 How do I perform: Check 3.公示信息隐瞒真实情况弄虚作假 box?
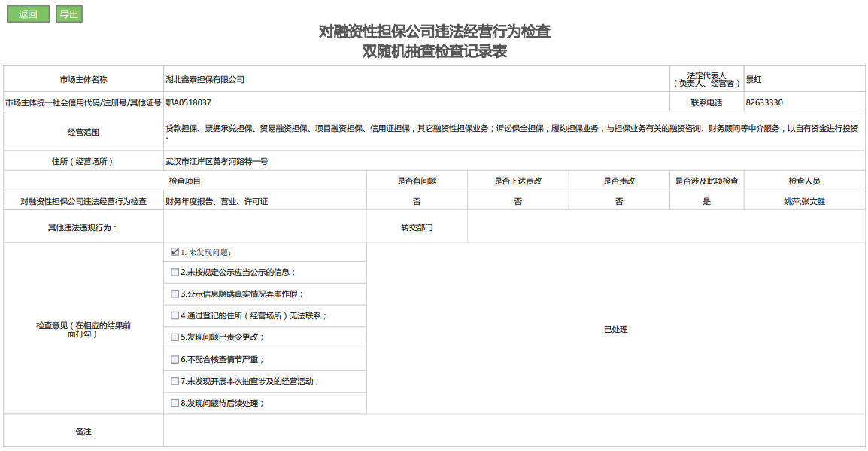tap(175, 294)
